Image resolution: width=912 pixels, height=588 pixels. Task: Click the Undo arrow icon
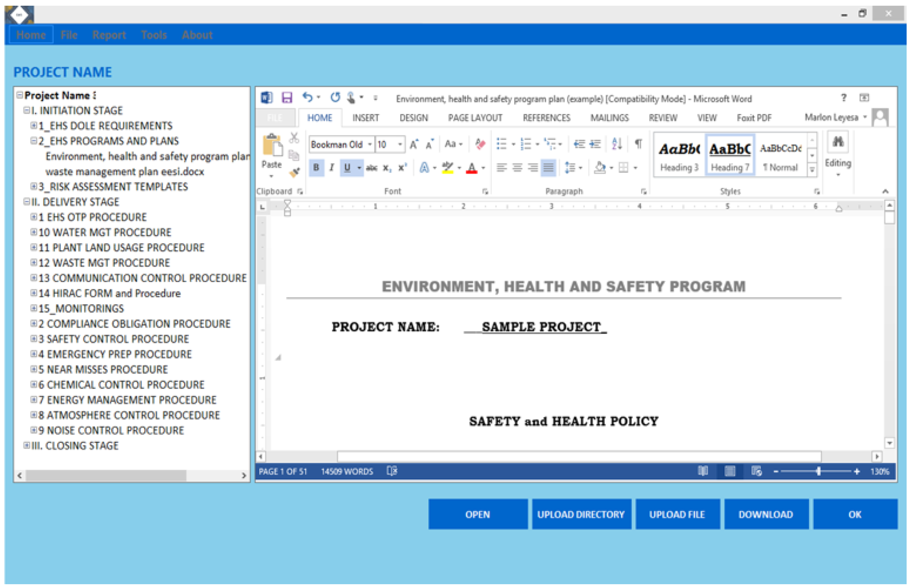click(308, 97)
